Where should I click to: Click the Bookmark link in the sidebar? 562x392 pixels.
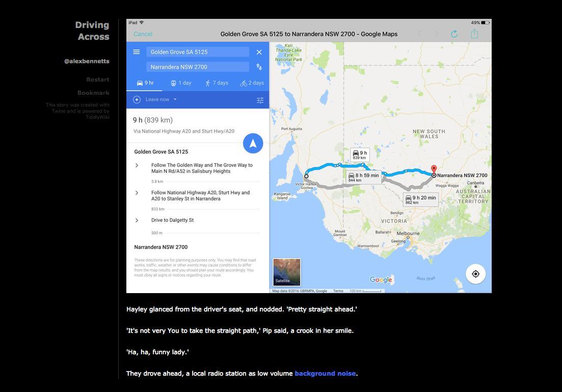(x=93, y=93)
